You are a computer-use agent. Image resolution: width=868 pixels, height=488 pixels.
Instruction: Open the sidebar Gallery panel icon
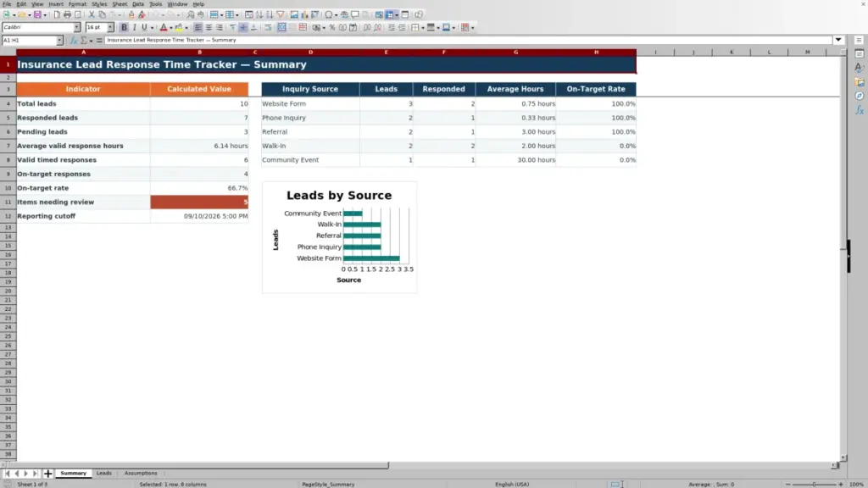[860, 82]
